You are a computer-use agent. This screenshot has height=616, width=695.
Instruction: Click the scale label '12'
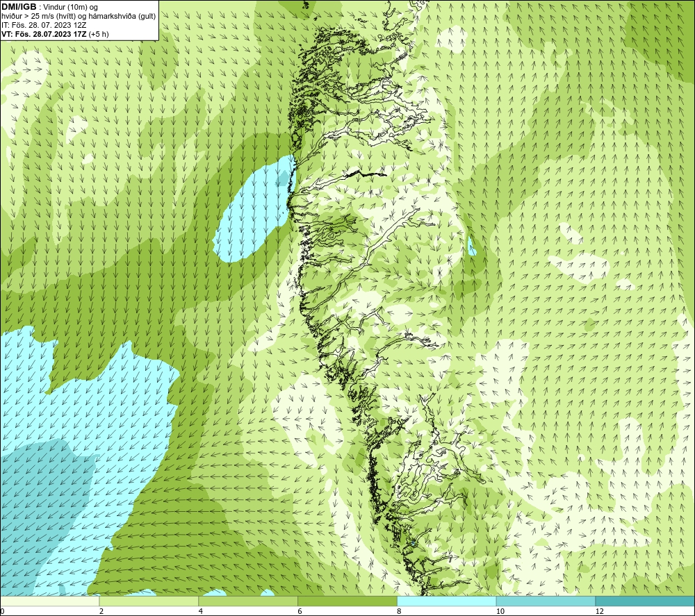click(x=600, y=612)
